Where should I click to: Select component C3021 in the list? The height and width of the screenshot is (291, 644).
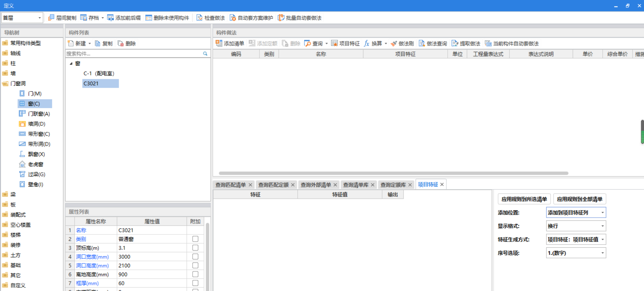(x=100, y=83)
